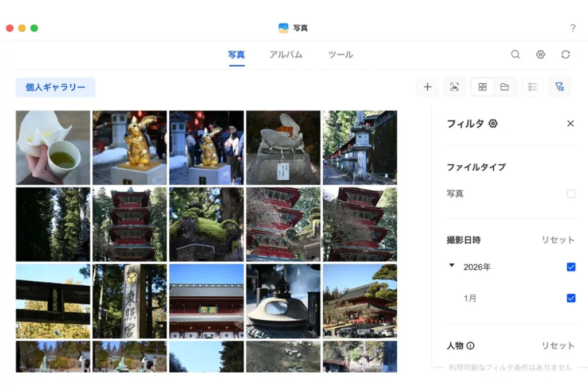Switch to the アルバム tab
588x392 pixels.
coord(285,55)
